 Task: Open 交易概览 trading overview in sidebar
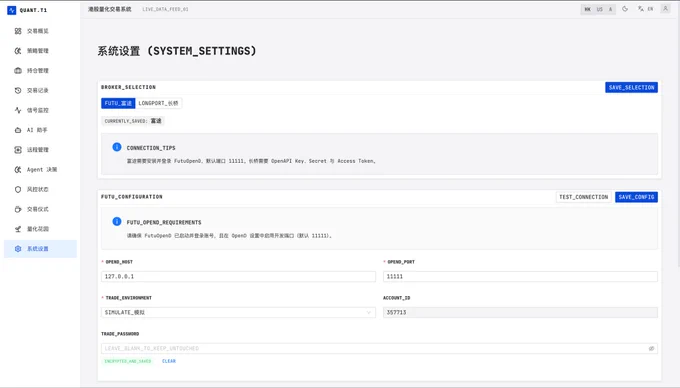coord(40,31)
